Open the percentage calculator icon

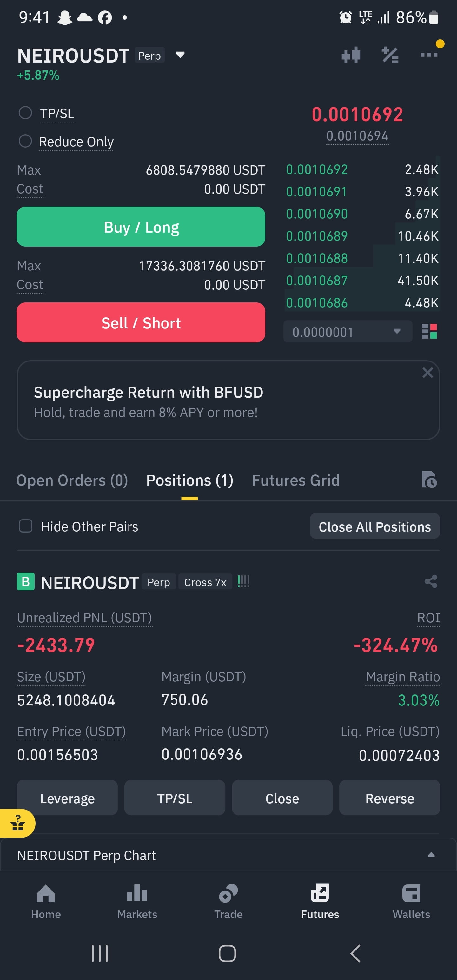390,55
